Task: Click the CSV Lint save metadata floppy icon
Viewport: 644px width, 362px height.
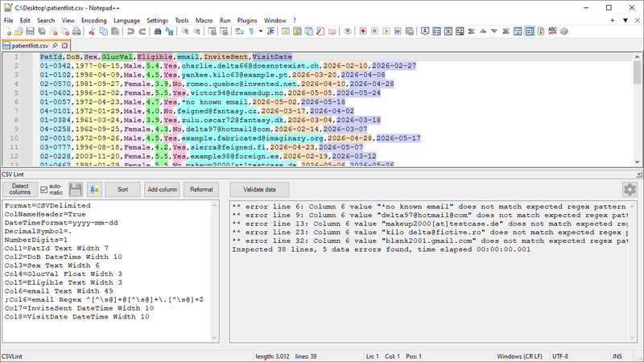Action: [75, 190]
